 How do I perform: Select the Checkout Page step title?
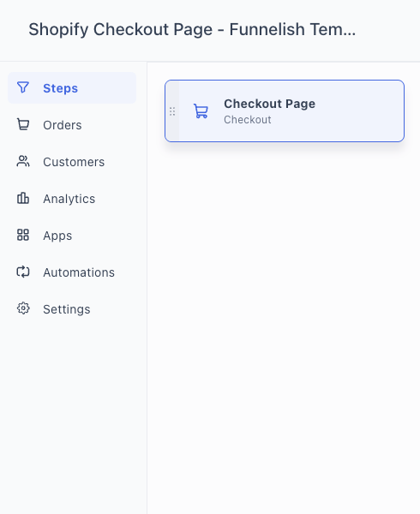269,104
